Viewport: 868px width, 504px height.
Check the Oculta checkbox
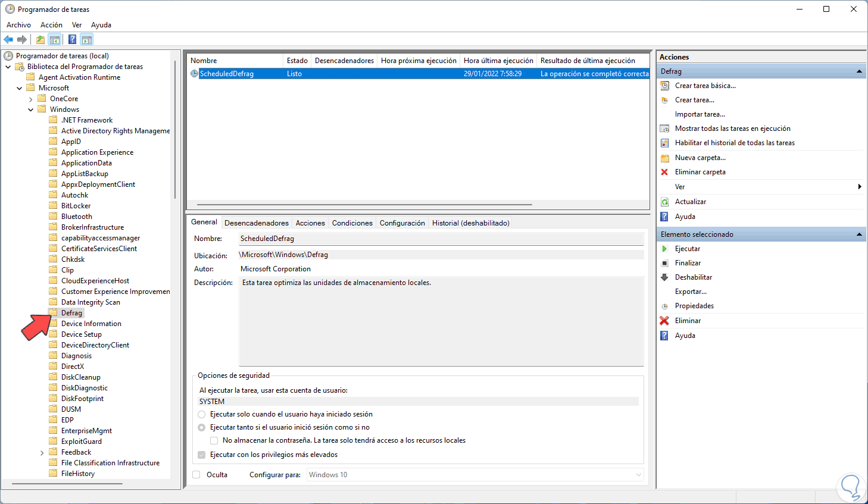[x=196, y=475]
